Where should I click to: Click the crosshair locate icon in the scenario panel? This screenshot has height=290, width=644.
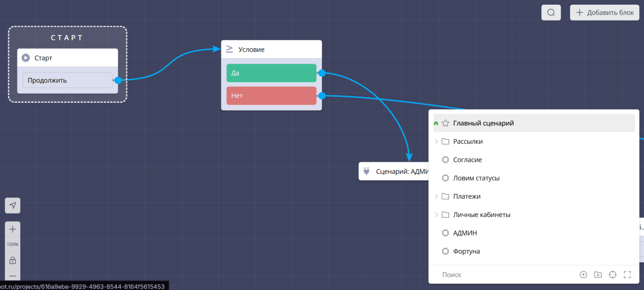612,275
